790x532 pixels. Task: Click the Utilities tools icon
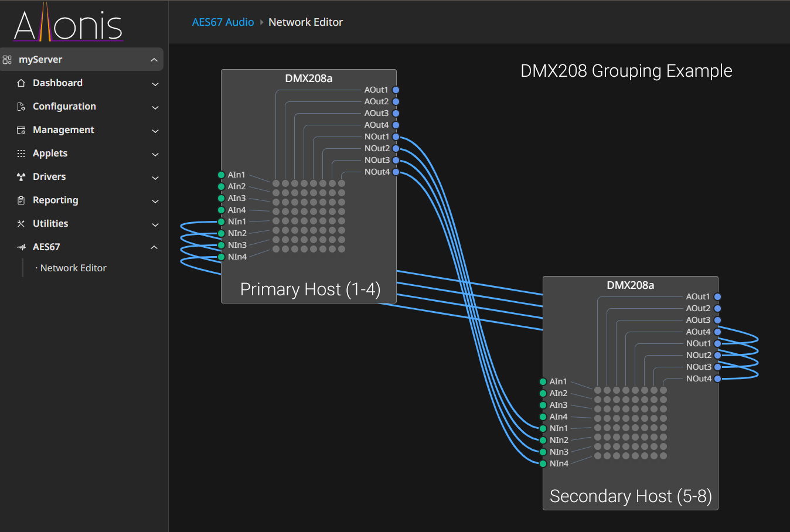tap(21, 224)
